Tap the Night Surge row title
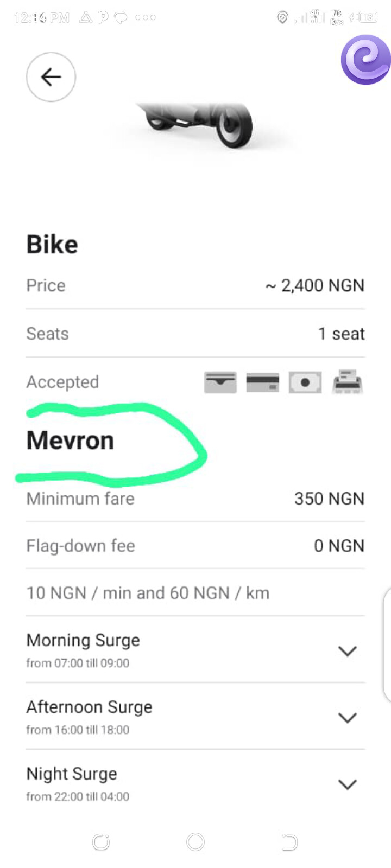This screenshot has height=868, width=391. (72, 774)
